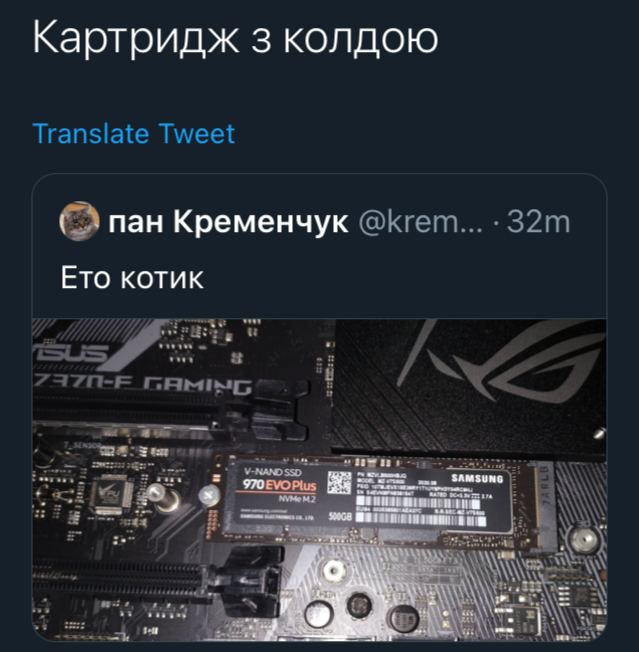Viewport: 639px width, 652px height.
Task: Select the @krem… handle text
Action: pyautogui.click(x=420, y=222)
